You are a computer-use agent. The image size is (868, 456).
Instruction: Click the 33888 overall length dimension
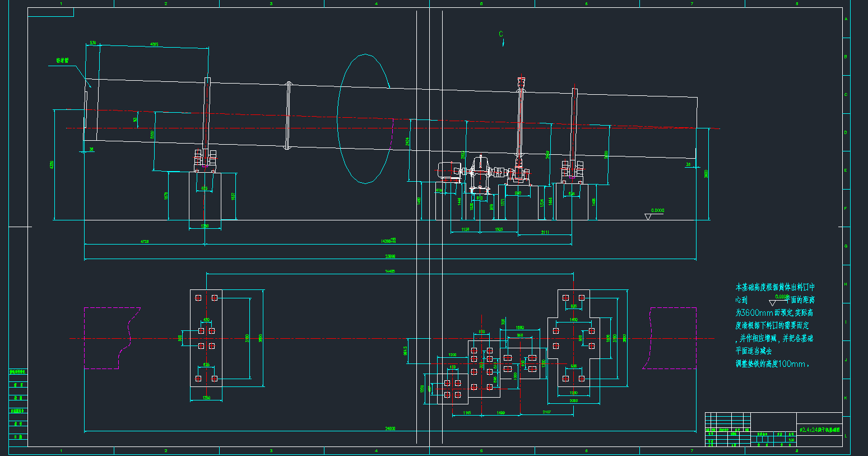pos(390,256)
